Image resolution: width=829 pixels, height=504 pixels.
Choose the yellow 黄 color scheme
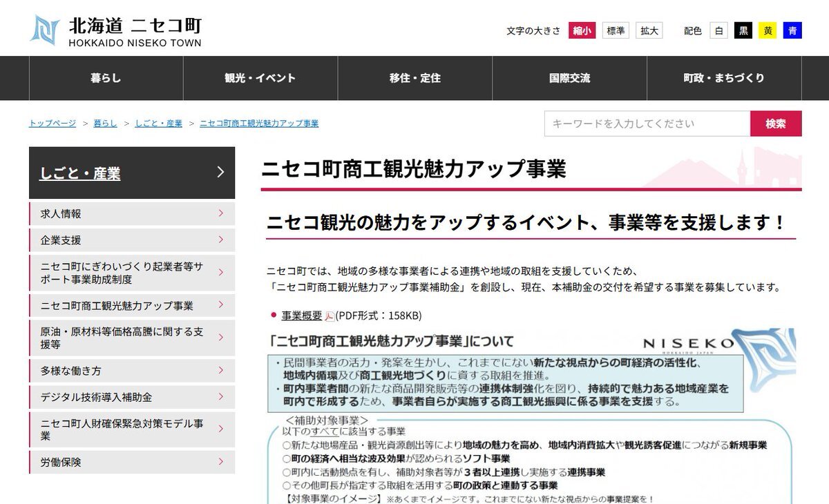point(768,30)
